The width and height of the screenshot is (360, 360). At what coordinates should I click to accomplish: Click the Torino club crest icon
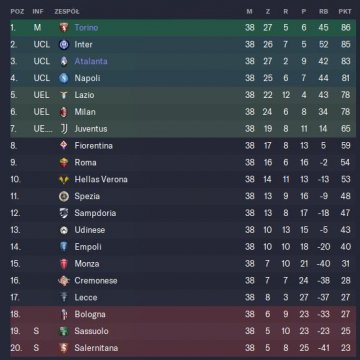tap(64, 27)
